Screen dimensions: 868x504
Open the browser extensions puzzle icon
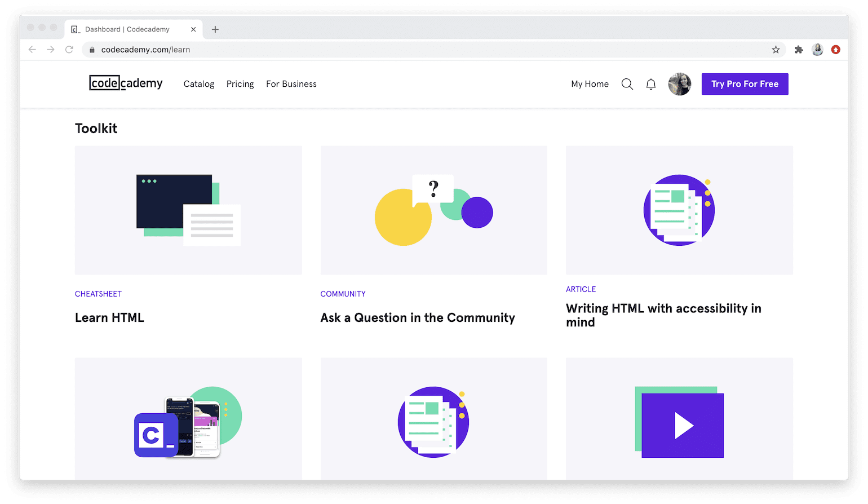tap(799, 49)
